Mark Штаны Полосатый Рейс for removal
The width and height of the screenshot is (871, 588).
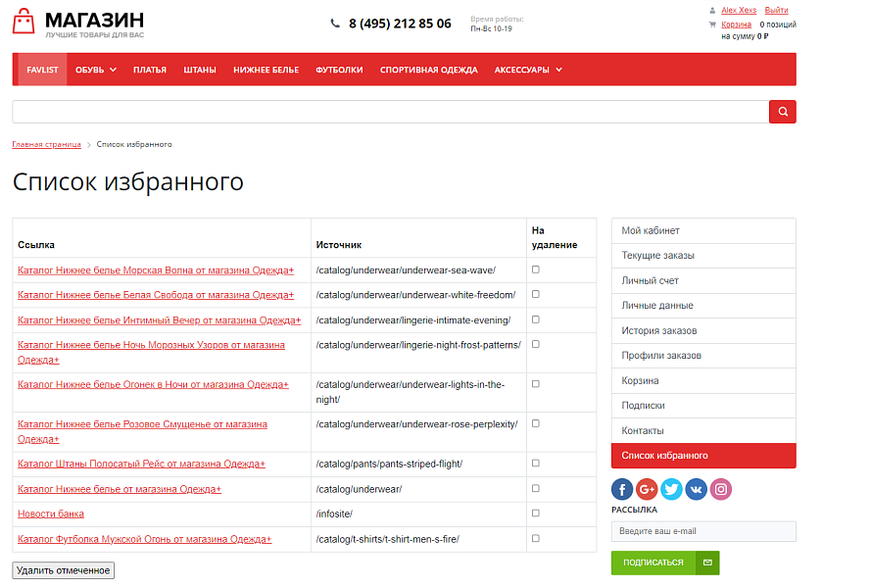tap(535, 464)
